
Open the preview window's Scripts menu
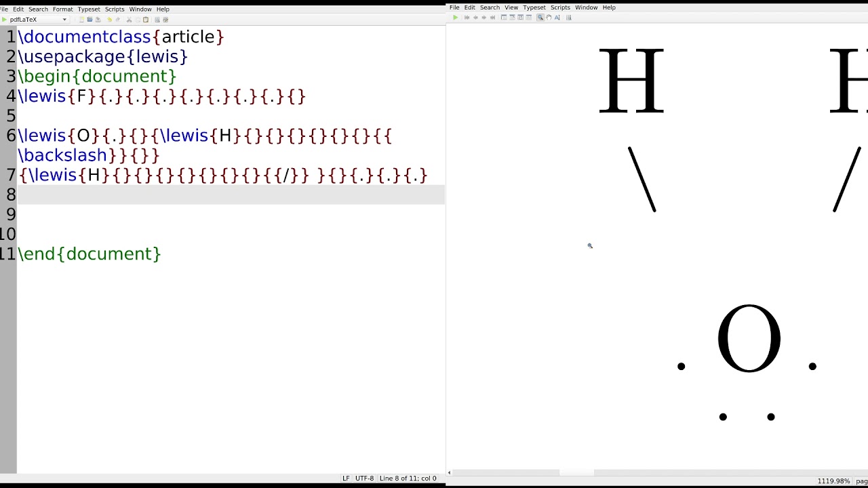(x=560, y=7)
